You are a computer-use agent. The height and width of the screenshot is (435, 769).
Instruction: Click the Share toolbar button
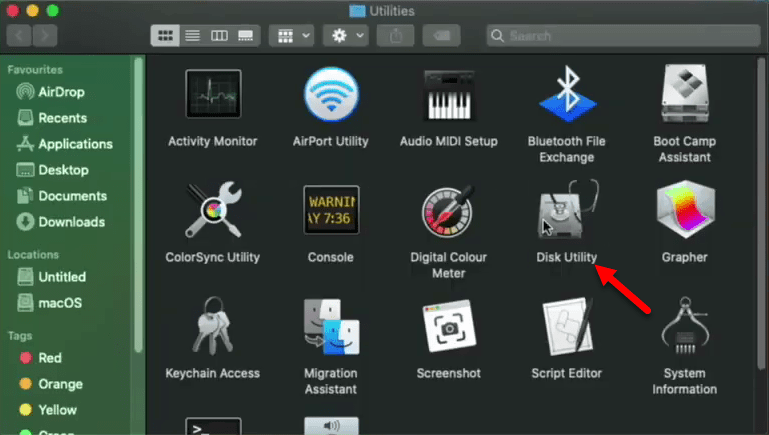[395, 35]
